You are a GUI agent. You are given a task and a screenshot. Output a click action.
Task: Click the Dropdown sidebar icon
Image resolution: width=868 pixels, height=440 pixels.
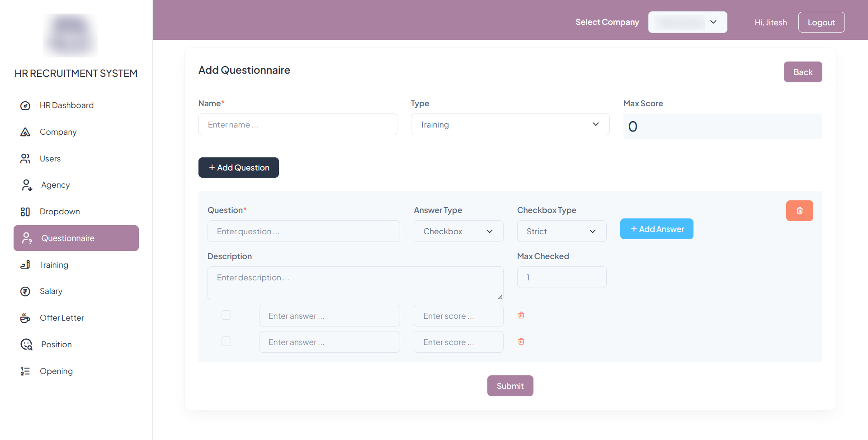(x=25, y=212)
